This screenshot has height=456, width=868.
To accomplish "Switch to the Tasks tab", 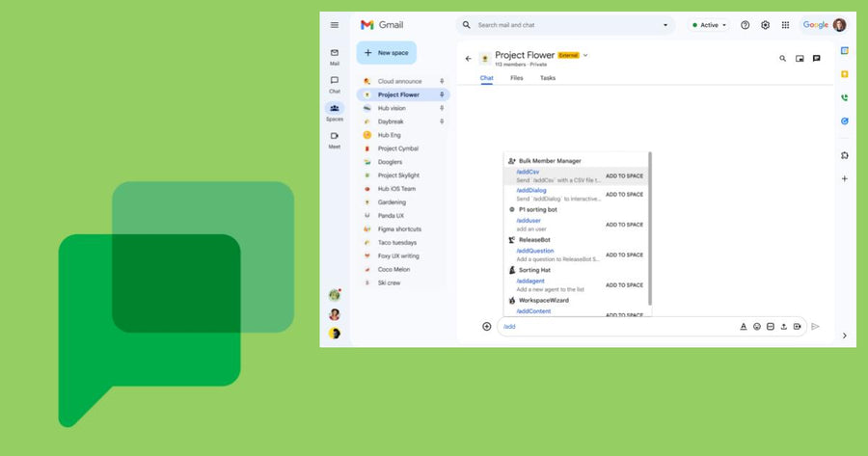I will pos(548,78).
